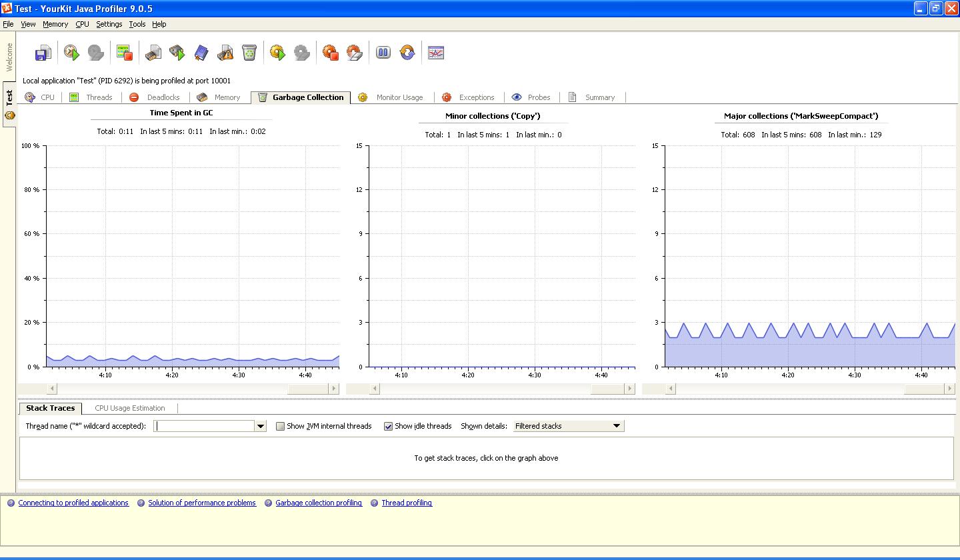Viewport: 960px width, 560px height.
Task: Click scrollbar thumb under Time Spent in GC graph
Action: point(307,389)
